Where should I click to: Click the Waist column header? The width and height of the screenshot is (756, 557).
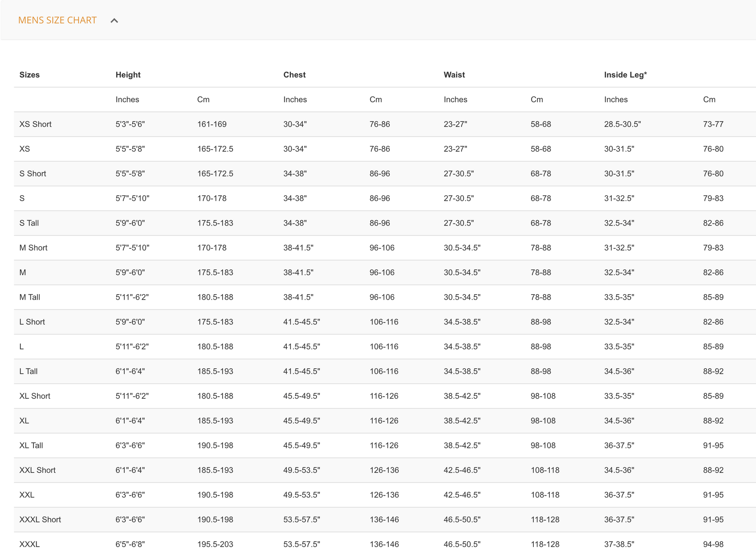pyautogui.click(x=454, y=75)
